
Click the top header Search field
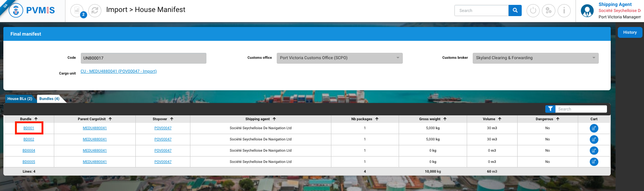(481, 10)
